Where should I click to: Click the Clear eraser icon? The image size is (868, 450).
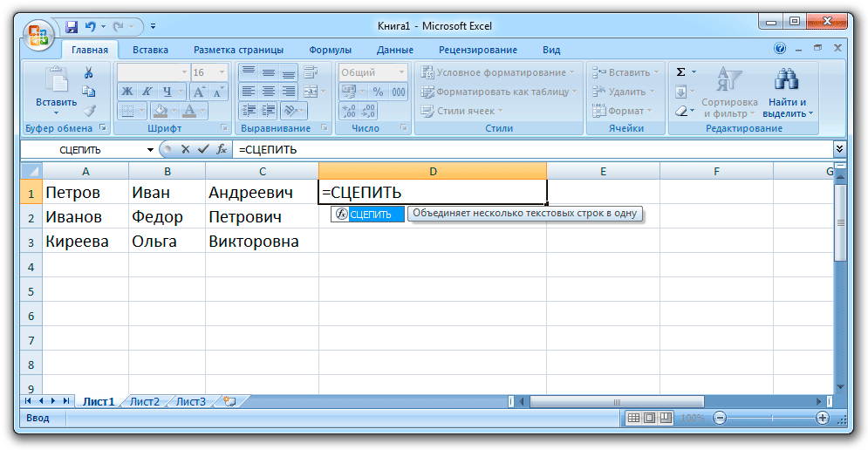tap(681, 111)
